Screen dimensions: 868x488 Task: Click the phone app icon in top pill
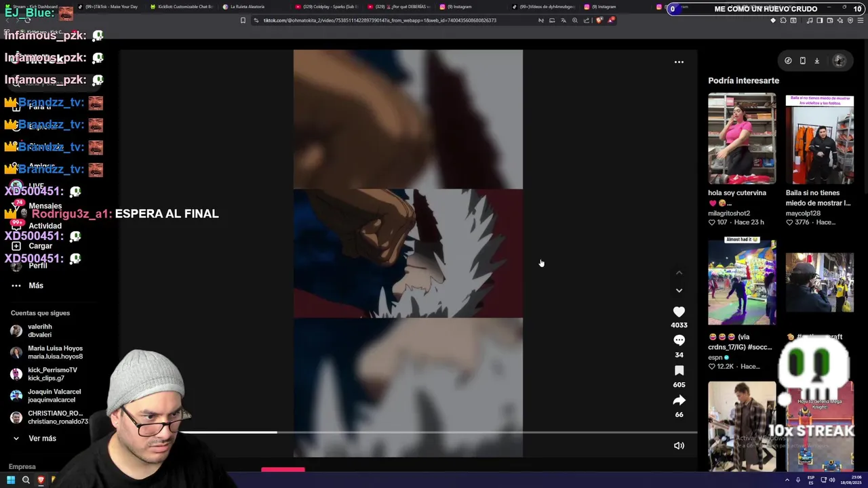point(802,60)
